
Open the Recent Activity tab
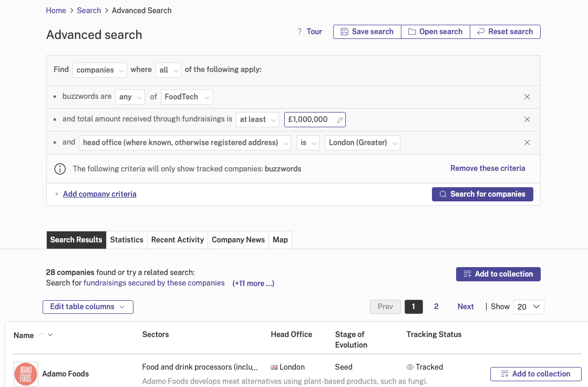point(178,240)
